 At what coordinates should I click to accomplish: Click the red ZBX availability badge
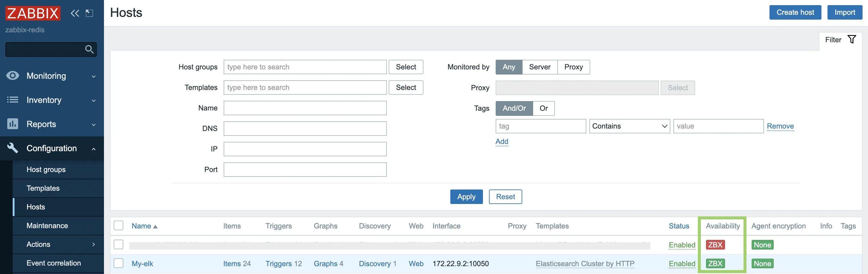tap(715, 245)
